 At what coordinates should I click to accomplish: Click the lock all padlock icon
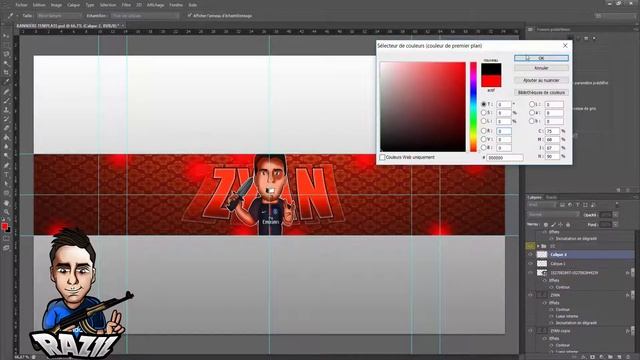tap(568, 224)
